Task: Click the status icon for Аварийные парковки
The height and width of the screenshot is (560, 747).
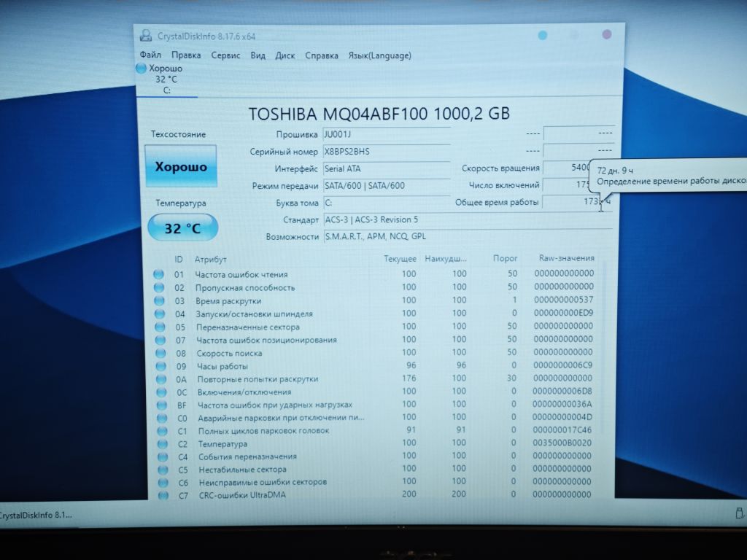Action: pos(163,418)
